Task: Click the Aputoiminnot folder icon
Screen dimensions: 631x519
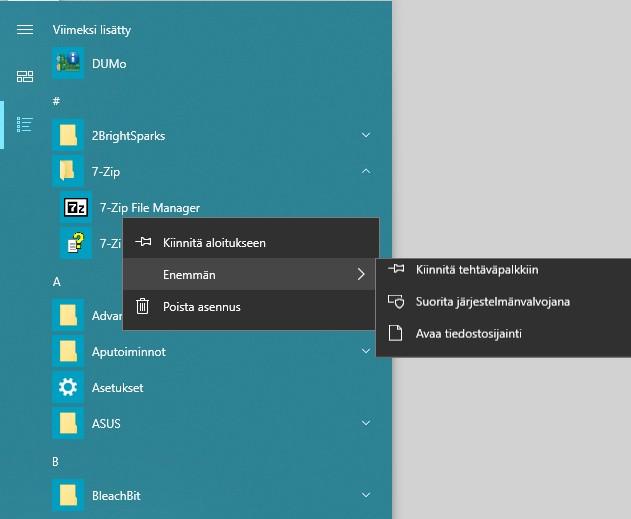Action: pos(68,351)
